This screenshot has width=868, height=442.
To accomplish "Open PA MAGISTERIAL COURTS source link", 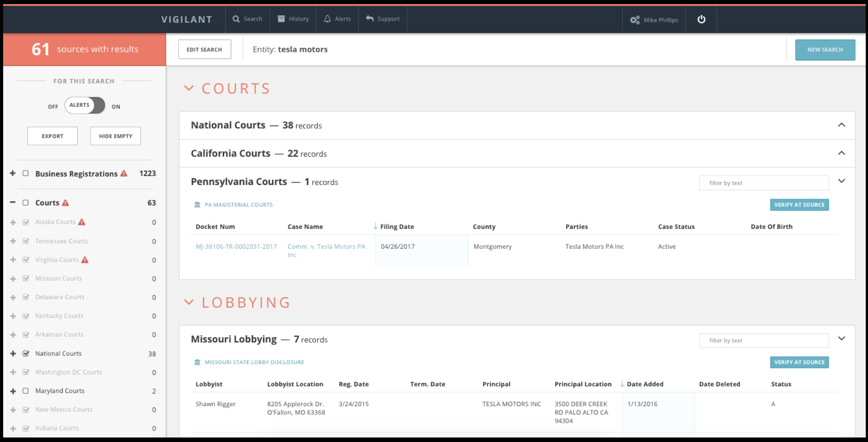I will point(238,205).
